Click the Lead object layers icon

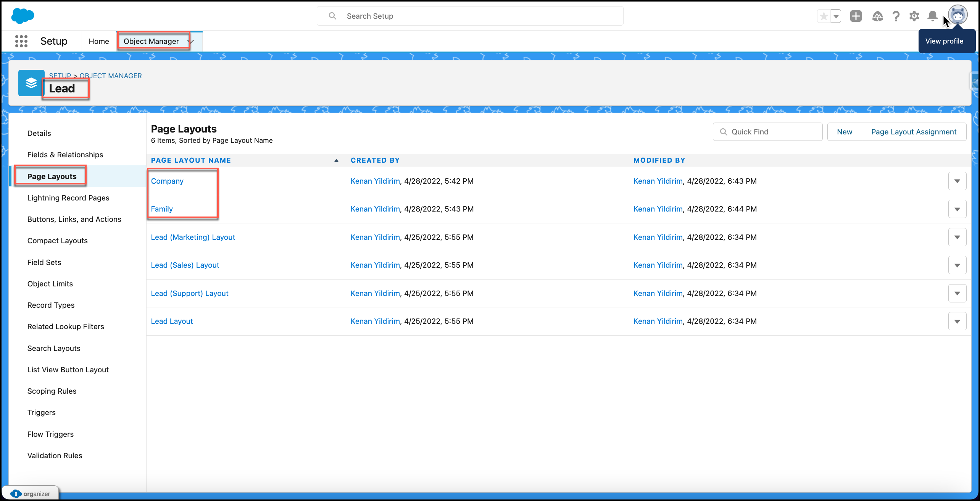(31, 83)
